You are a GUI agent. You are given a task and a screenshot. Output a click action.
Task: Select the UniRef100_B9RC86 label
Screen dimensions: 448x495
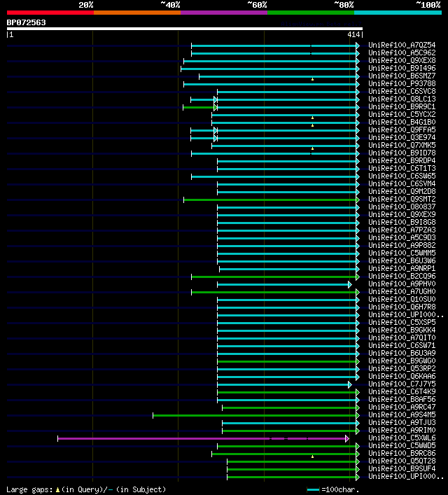(x=402, y=453)
